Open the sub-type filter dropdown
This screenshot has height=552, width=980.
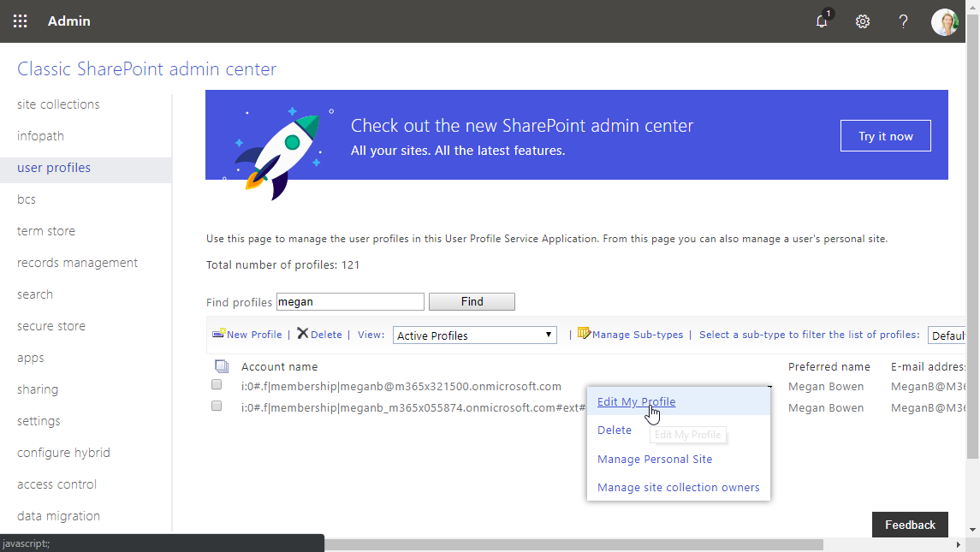click(947, 335)
